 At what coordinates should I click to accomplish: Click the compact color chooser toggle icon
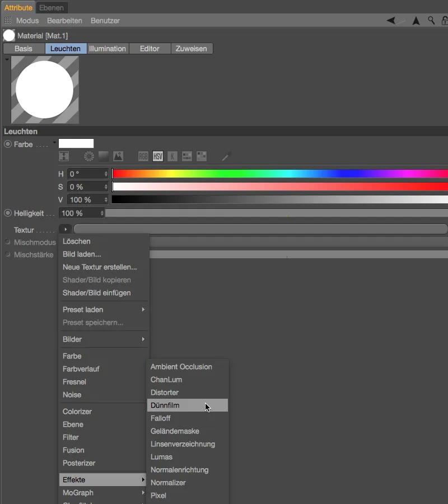(64, 157)
